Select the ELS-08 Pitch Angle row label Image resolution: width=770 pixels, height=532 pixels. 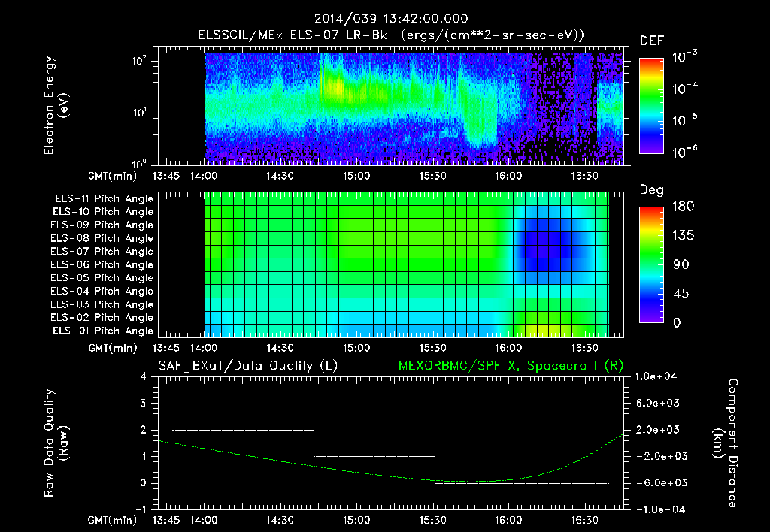pyautogui.click(x=102, y=238)
